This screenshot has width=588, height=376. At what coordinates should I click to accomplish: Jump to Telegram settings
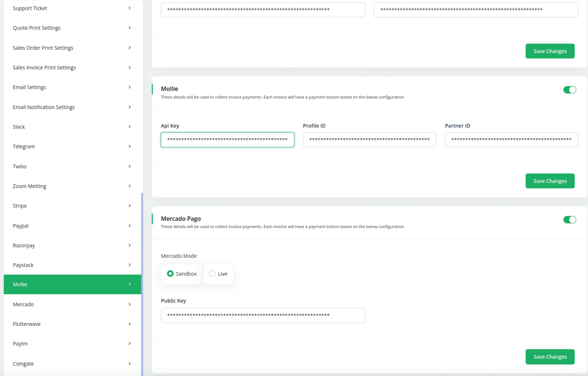(72, 147)
